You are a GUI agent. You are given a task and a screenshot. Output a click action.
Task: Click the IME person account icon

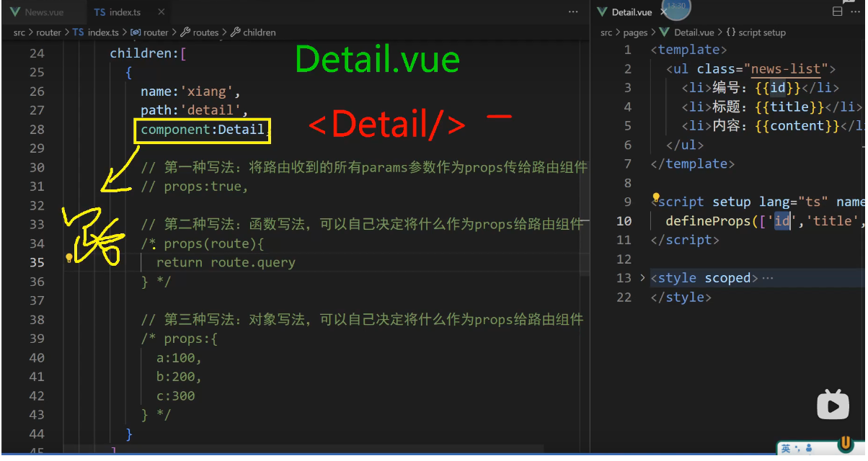(x=810, y=449)
